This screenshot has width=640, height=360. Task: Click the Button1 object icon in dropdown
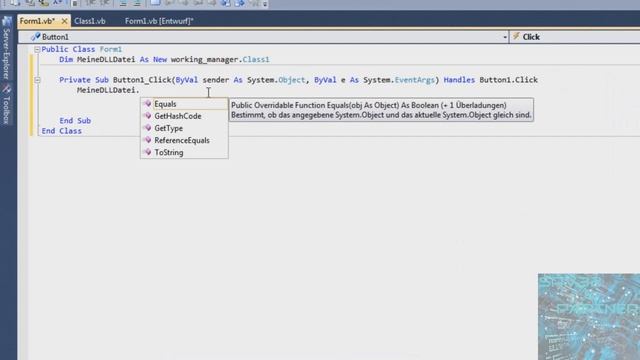(x=36, y=37)
